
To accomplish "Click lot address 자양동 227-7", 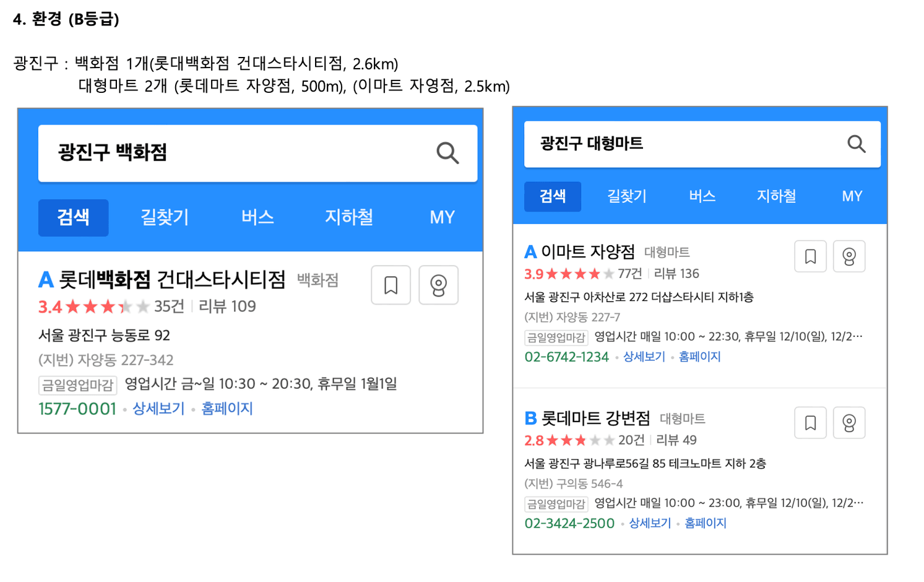I will pos(572,317).
